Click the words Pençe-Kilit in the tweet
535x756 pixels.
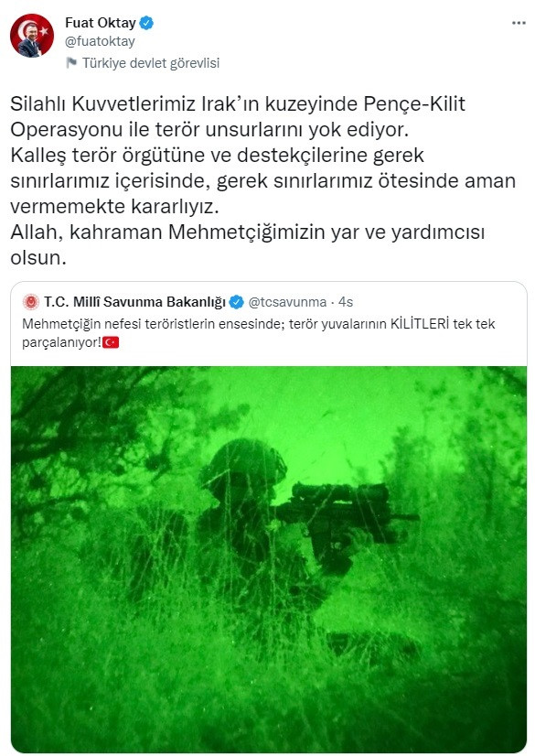click(414, 103)
